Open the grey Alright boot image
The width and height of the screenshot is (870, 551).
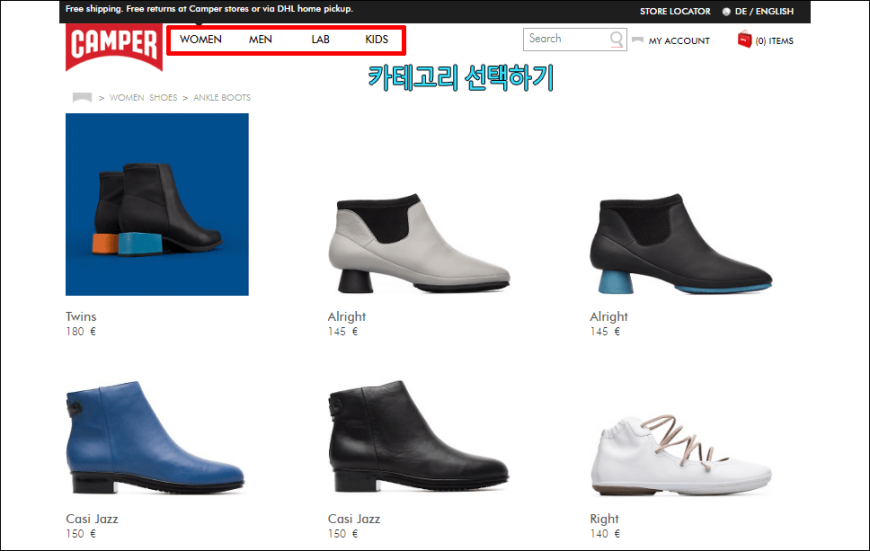pos(419,243)
